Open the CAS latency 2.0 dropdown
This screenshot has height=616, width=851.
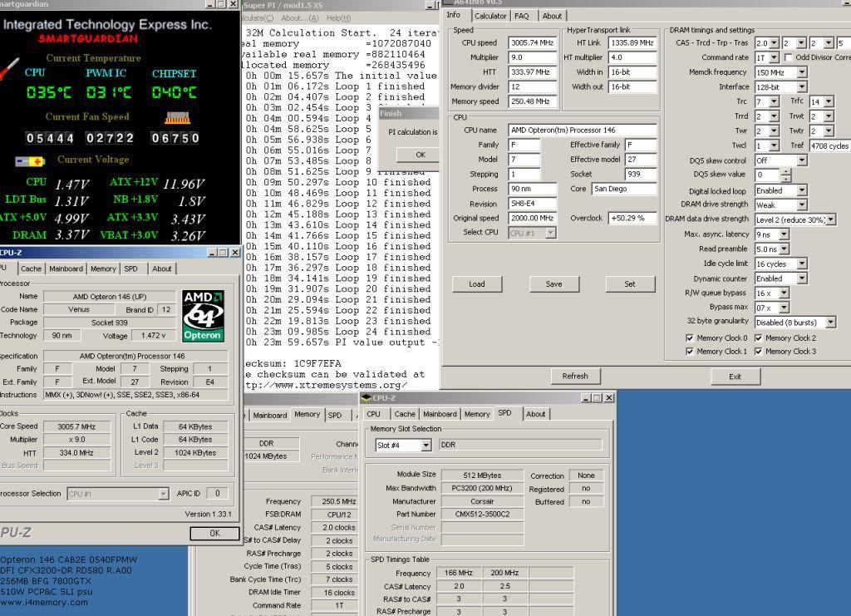click(775, 43)
